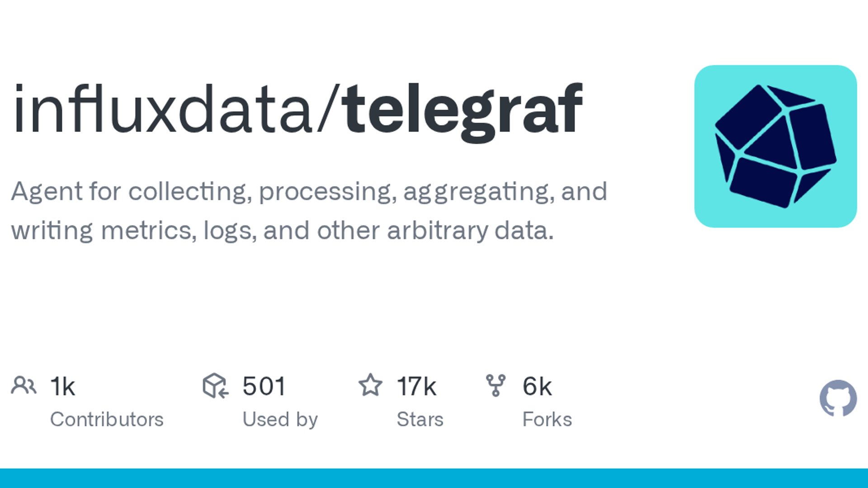The image size is (868, 488).
Task: Open the Telegraf polyhedron logo image
Action: 776,146
